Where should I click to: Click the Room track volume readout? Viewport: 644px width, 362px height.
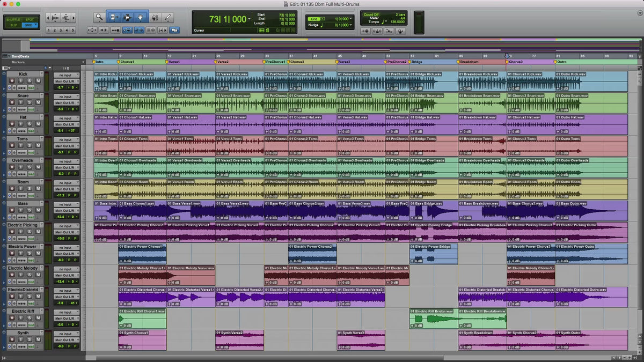coord(60,195)
